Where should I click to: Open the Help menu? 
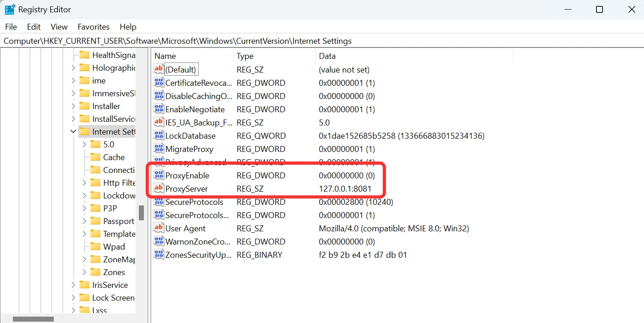128,27
